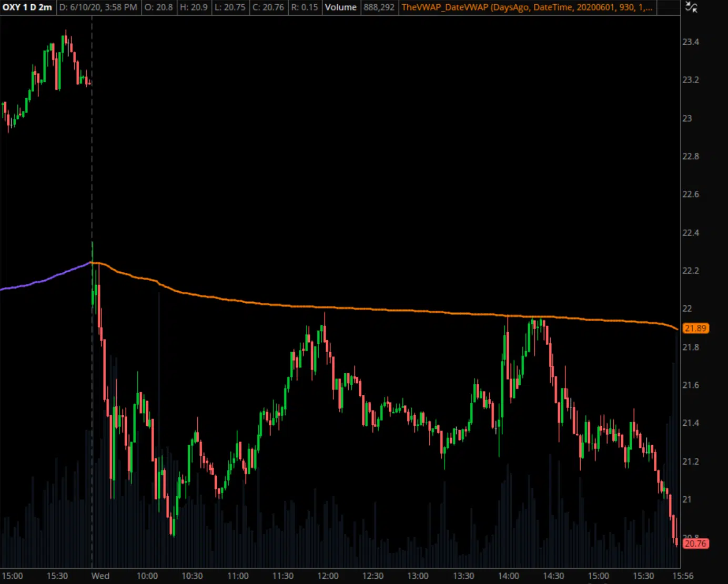
Task: Click the 21.2 price axis label
Action: tap(691, 462)
